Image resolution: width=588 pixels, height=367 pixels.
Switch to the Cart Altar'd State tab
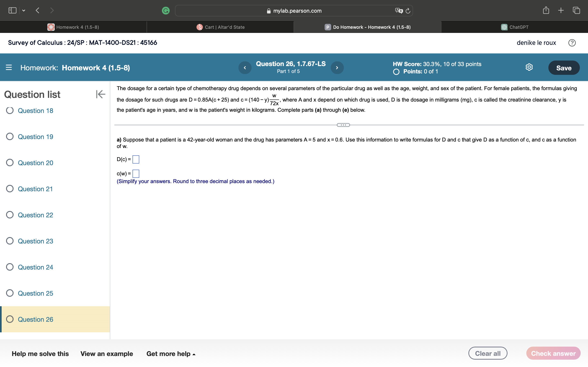tap(220, 27)
